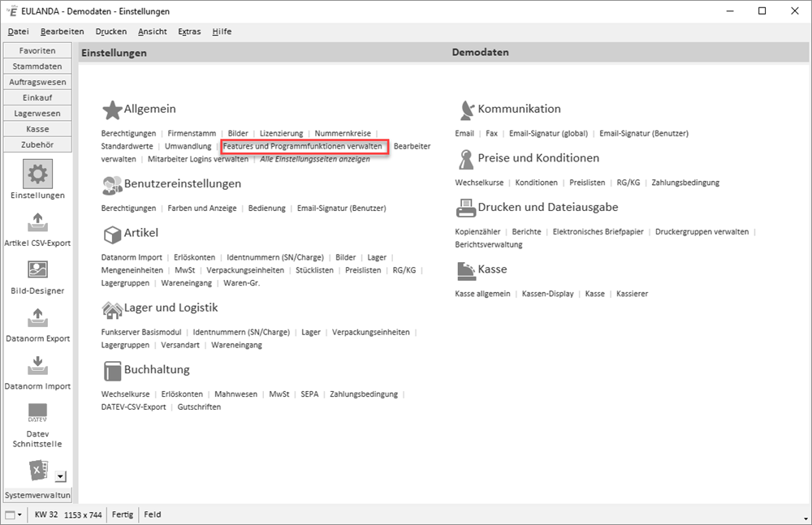Click the Excel sheet icon in sidebar
Image resolution: width=812 pixels, height=525 pixels.
(38, 470)
